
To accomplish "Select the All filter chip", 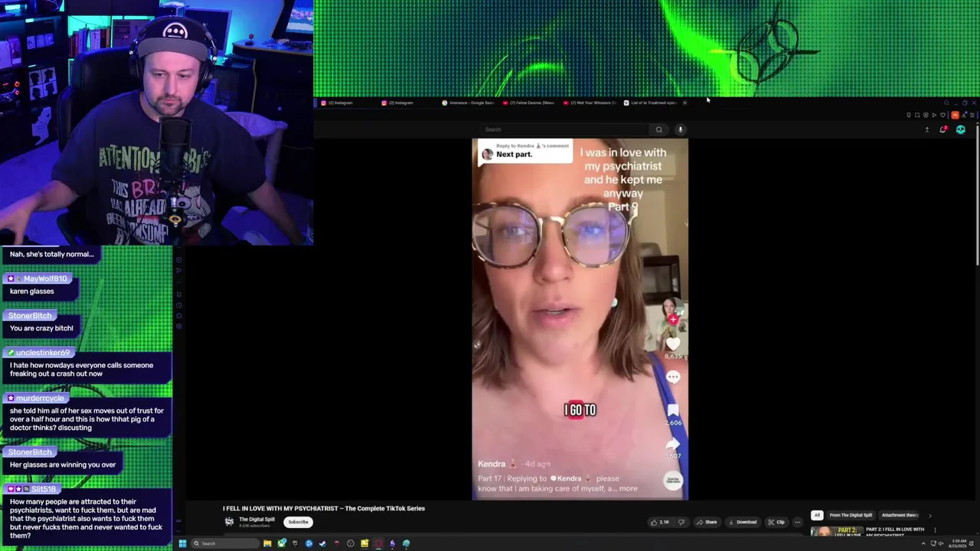I will 817,515.
